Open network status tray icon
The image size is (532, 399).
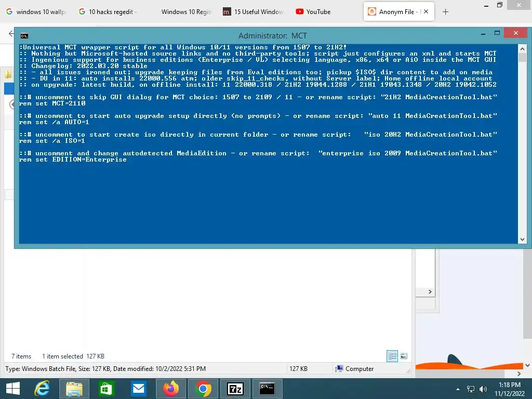pyautogui.click(x=471, y=389)
